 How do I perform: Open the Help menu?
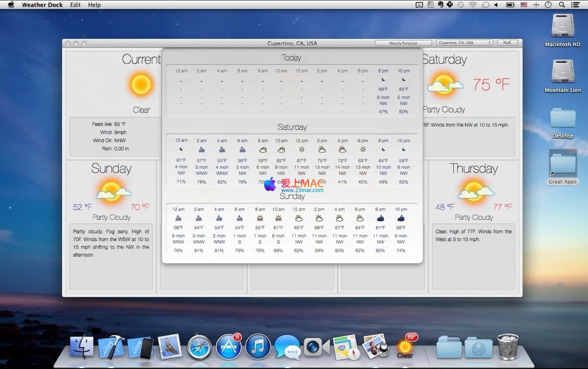[x=94, y=5]
